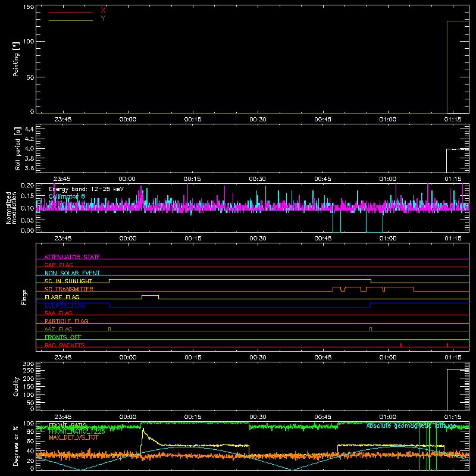Click the olive Y legend line sample
Viewport: 476px width, 476px height.
[x=70, y=21]
